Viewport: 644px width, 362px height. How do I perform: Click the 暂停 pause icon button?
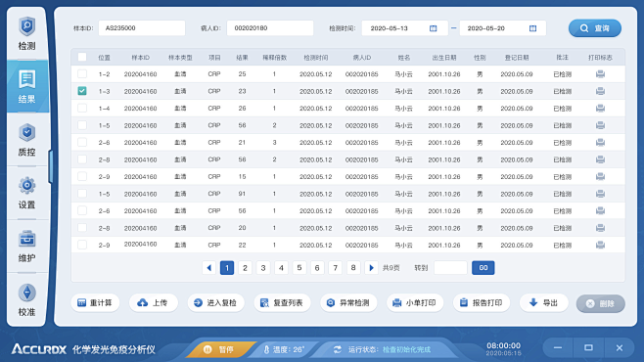pos(207,349)
